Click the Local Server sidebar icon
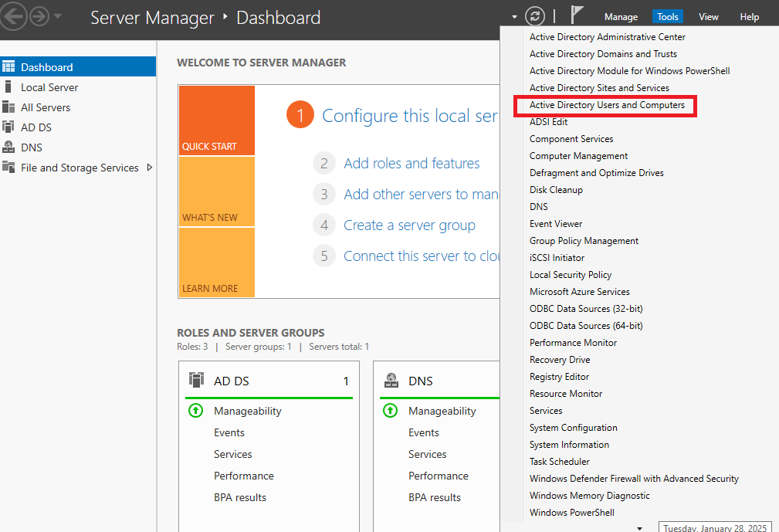This screenshot has width=779, height=532. [8, 87]
